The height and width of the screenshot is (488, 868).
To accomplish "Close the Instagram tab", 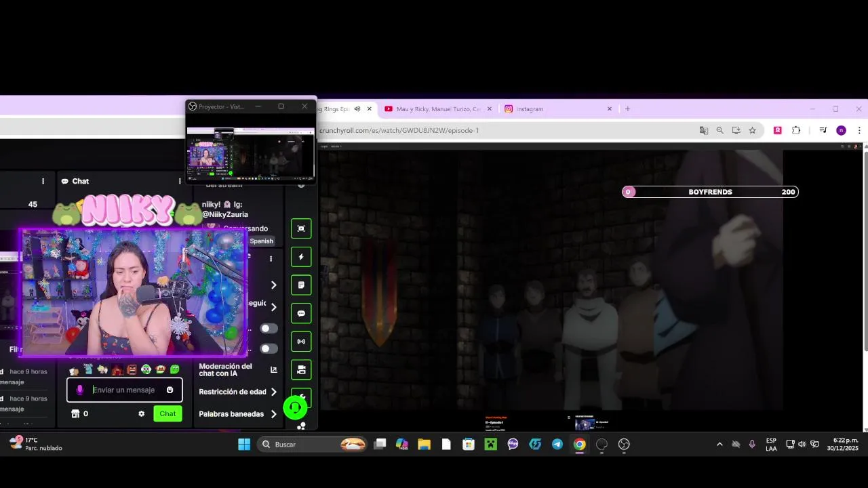I will tap(609, 108).
